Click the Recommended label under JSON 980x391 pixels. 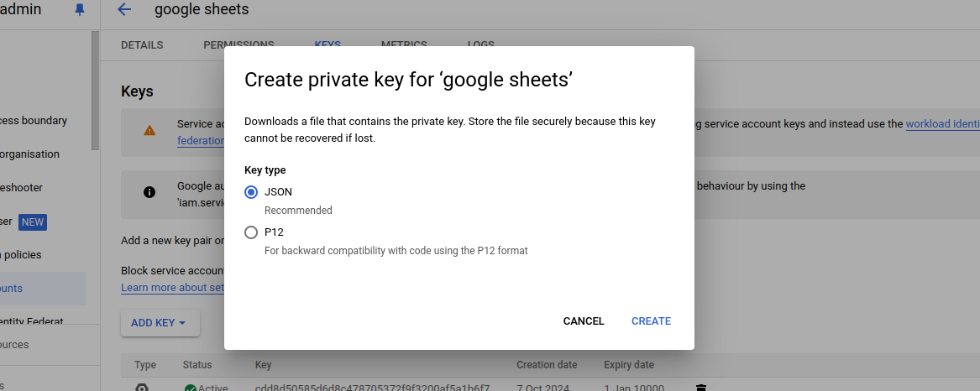click(298, 211)
